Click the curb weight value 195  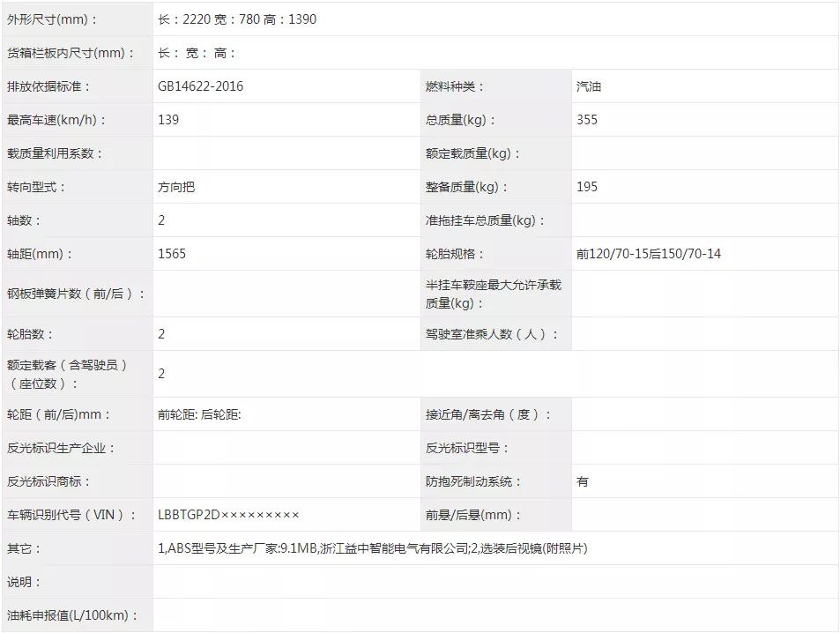tap(587, 187)
